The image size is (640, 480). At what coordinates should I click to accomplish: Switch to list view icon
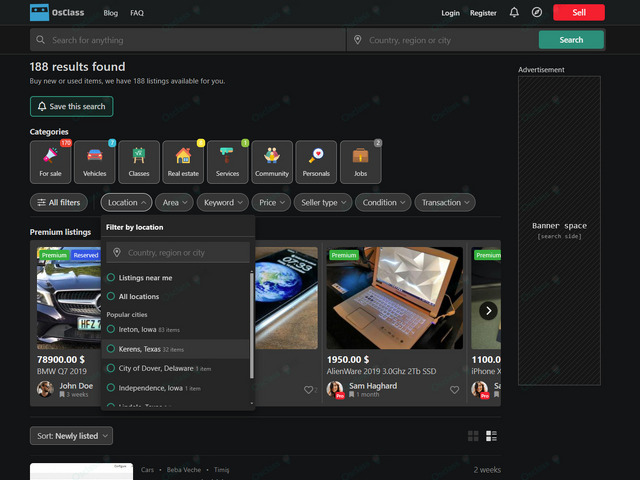(x=491, y=436)
